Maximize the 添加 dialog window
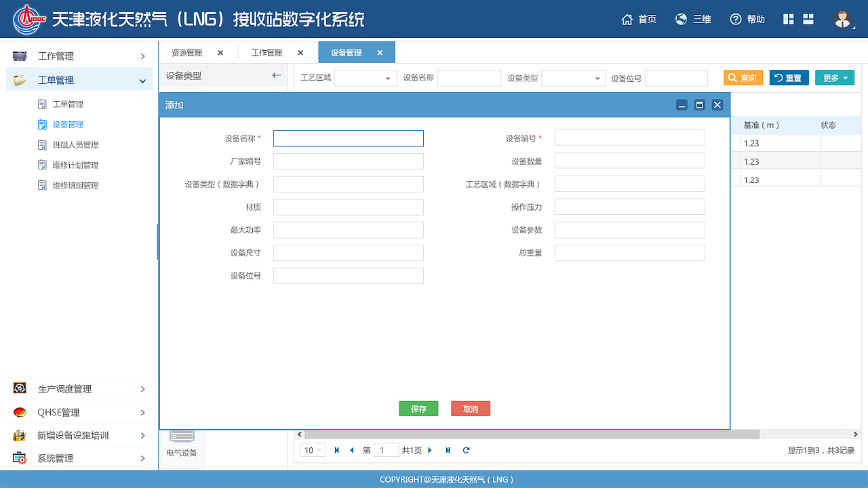The height and width of the screenshot is (488, 868). point(699,105)
